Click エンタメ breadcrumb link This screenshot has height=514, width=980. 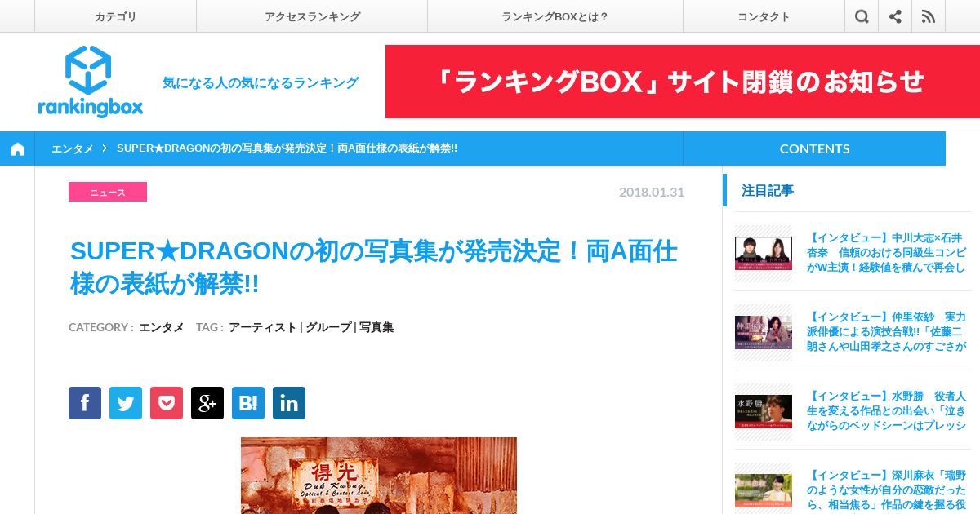pyautogui.click(x=72, y=148)
